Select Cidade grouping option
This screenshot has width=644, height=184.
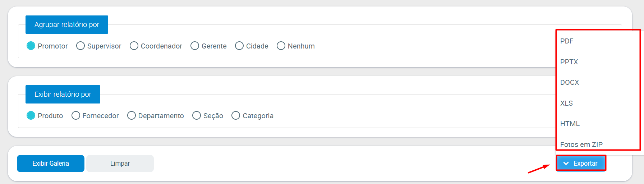[239, 46]
